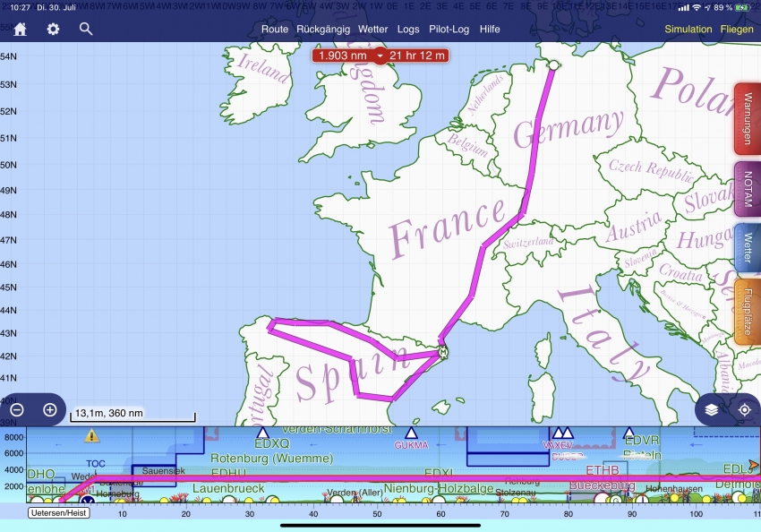Tap the "50" distance tick below the profile
Viewport: 761px width, 532px height.
pyautogui.click(x=377, y=514)
